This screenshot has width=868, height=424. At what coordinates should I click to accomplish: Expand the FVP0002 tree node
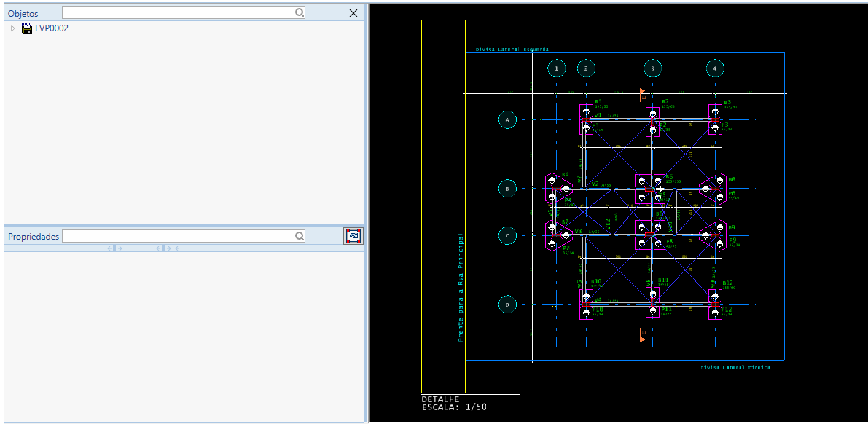click(12, 28)
